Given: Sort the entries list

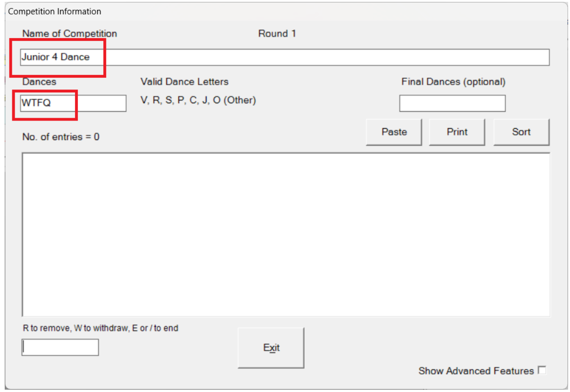Looking at the screenshot, I should click(521, 132).
